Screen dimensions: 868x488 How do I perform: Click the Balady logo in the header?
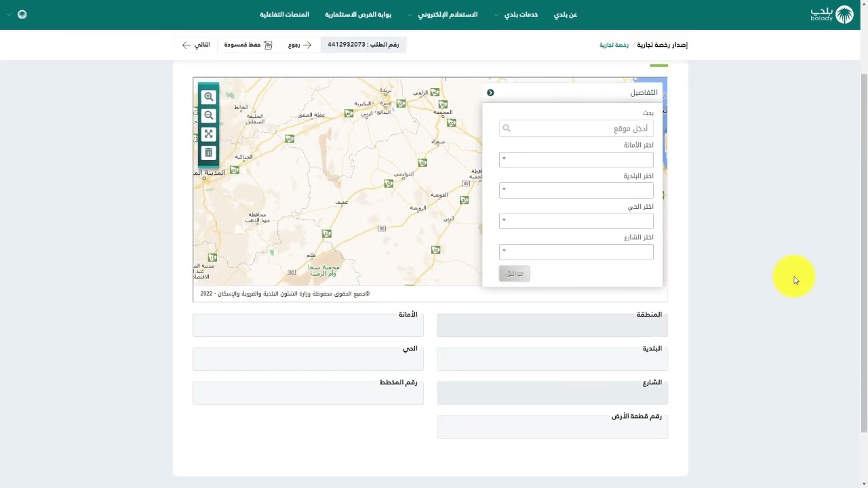[831, 14]
